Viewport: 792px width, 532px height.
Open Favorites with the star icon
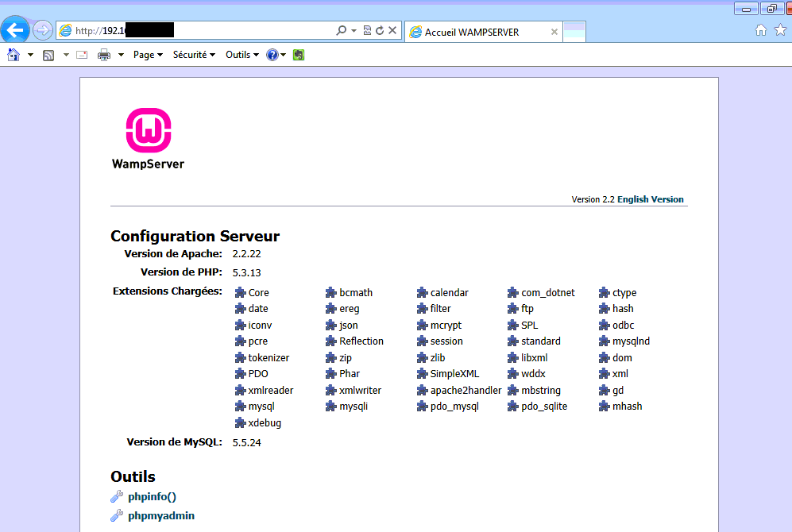click(x=781, y=30)
